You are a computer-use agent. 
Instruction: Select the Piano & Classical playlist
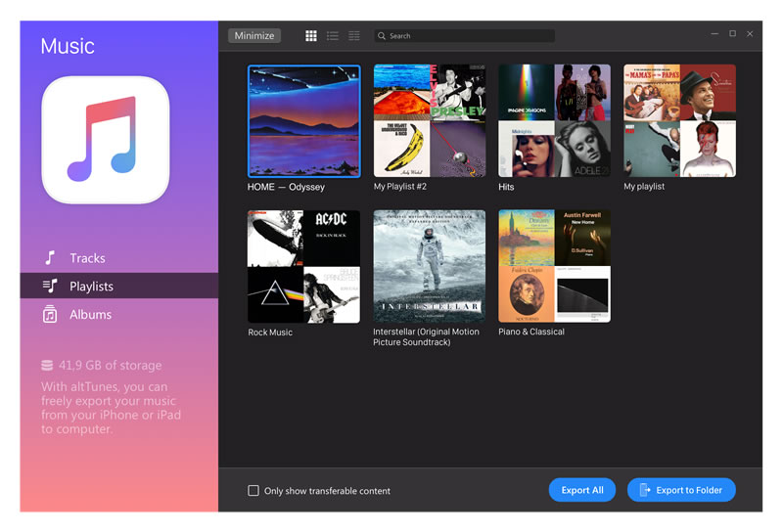click(554, 267)
